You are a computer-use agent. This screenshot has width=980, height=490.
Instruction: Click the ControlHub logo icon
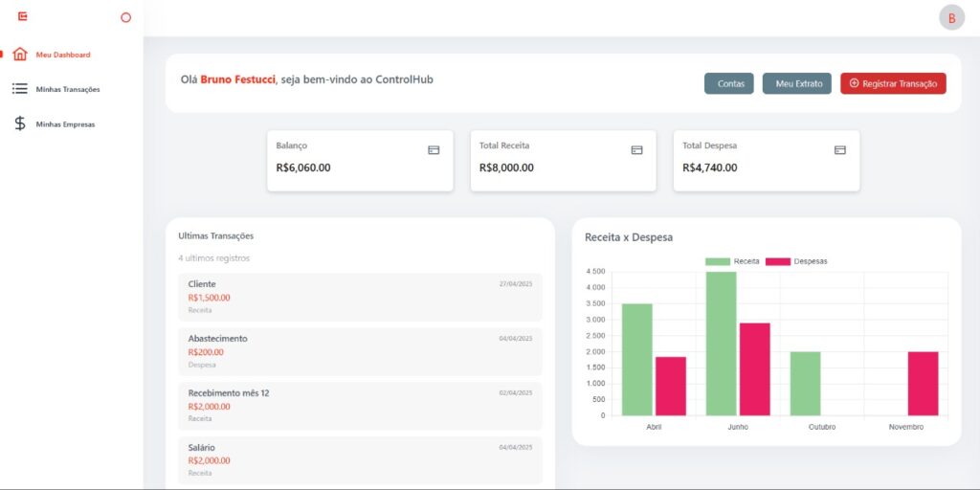[23, 16]
